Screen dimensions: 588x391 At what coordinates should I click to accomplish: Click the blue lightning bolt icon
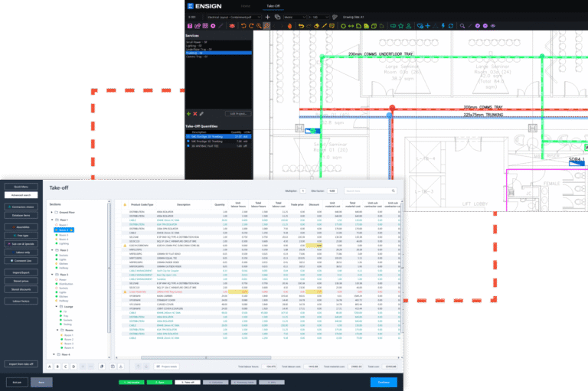(443, 26)
